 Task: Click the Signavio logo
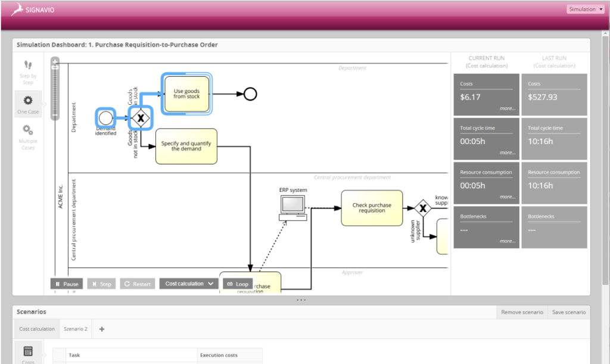click(x=33, y=10)
